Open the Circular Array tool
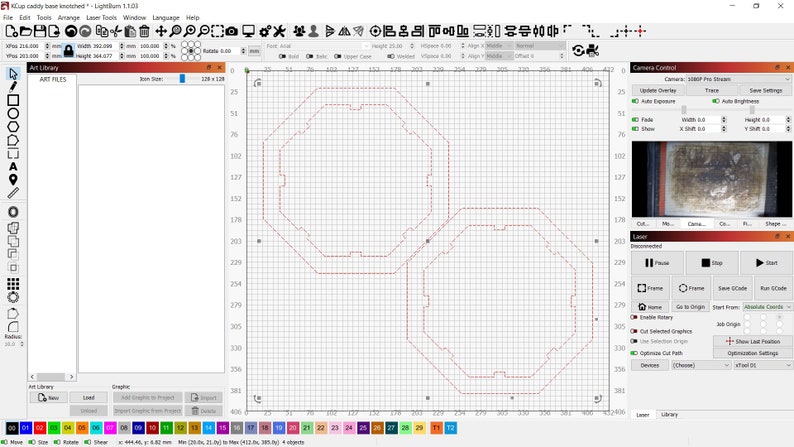This screenshot has width=794, height=447. pos(13,297)
